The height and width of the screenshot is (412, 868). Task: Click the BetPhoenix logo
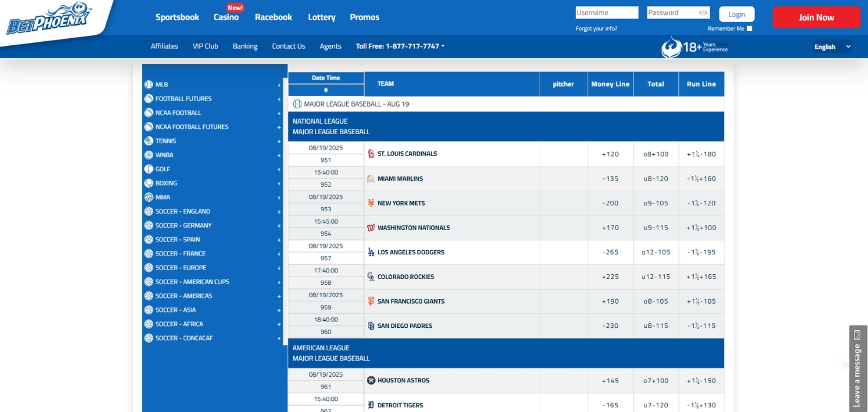pos(49,19)
